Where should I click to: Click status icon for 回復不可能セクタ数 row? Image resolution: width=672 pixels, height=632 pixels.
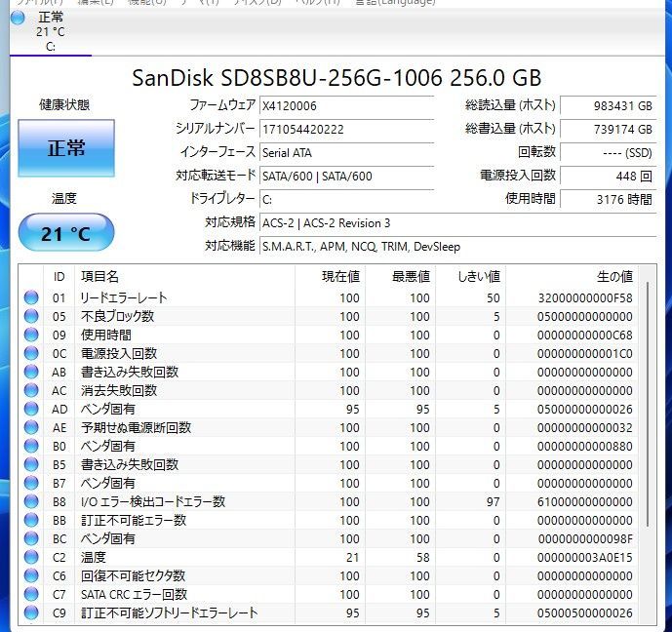31,575
